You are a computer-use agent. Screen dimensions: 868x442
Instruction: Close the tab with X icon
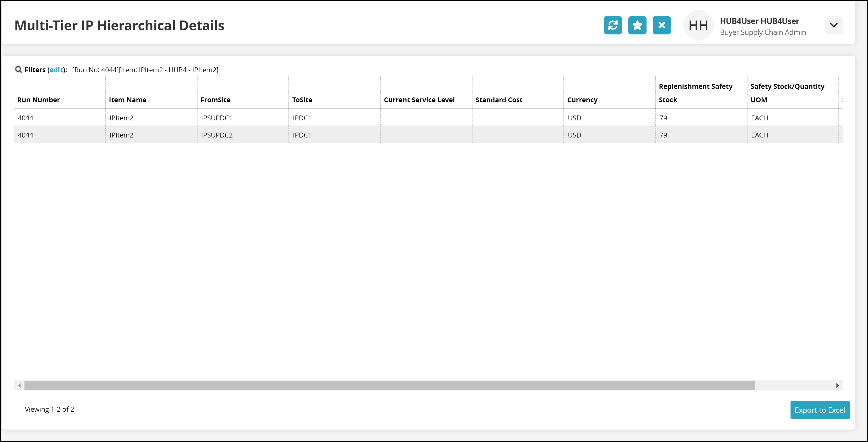pos(661,25)
